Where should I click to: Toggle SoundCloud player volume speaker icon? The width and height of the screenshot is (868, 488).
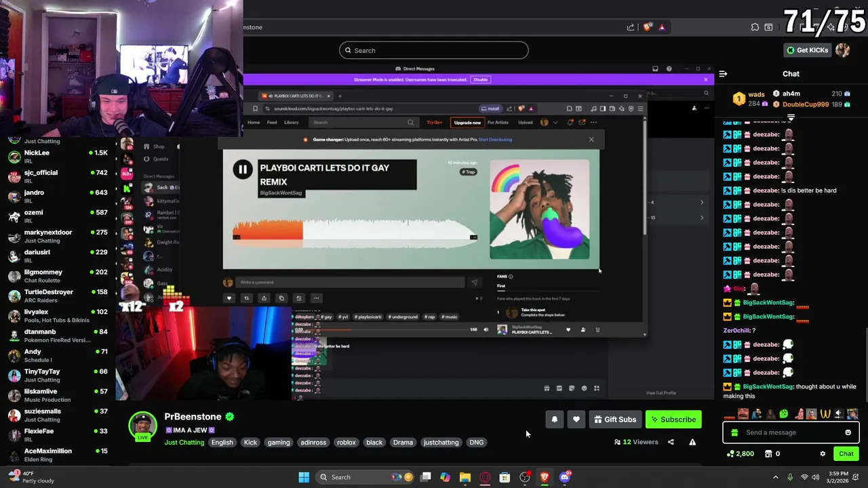[486, 330]
